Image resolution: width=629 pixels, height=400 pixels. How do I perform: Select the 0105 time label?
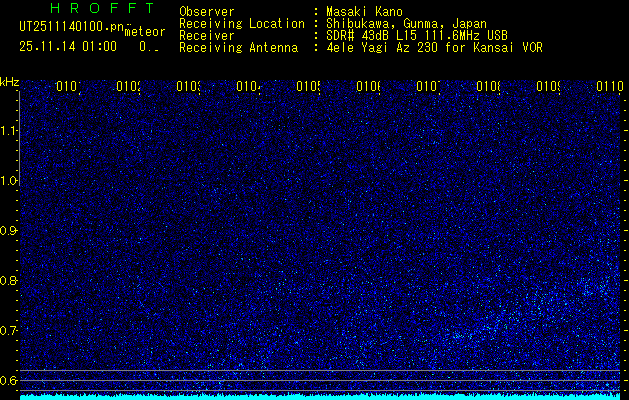(x=308, y=86)
